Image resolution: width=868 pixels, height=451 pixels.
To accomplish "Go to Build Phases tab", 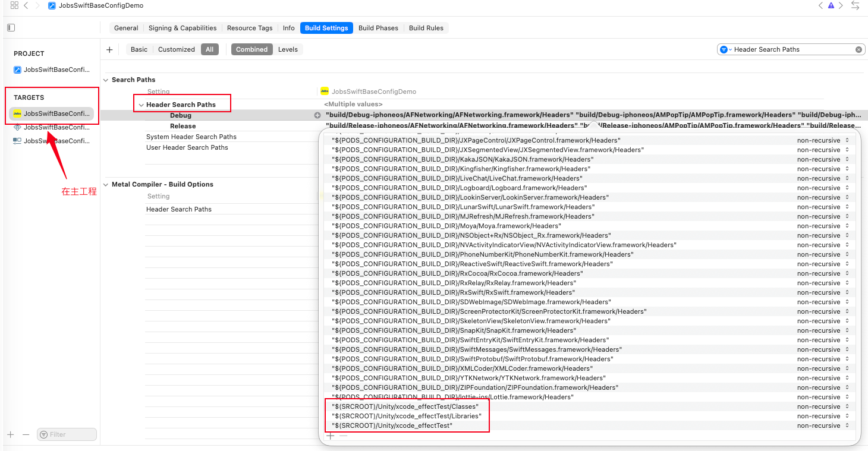I will pyautogui.click(x=379, y=28).
